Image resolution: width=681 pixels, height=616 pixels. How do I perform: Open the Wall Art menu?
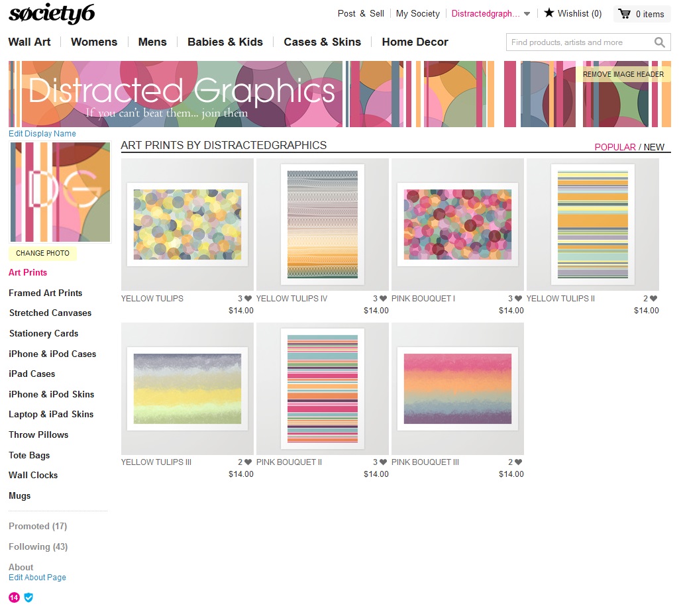[x=30, y=42]
